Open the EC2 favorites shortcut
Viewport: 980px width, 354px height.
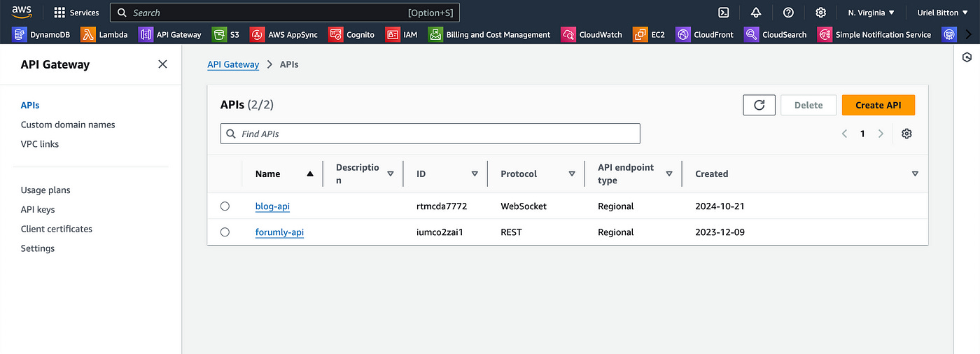pyautogui.click(x=649, y=34)
